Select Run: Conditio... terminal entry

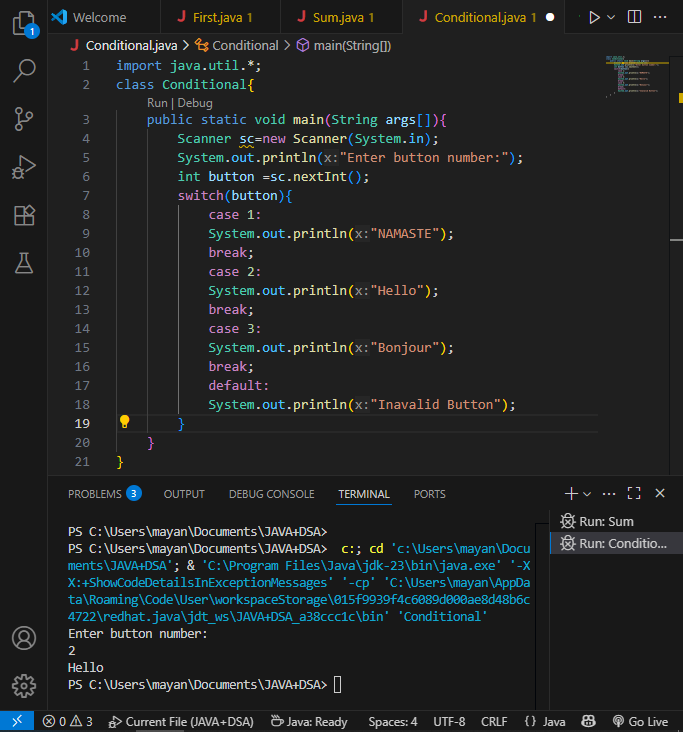click(616, 543)
